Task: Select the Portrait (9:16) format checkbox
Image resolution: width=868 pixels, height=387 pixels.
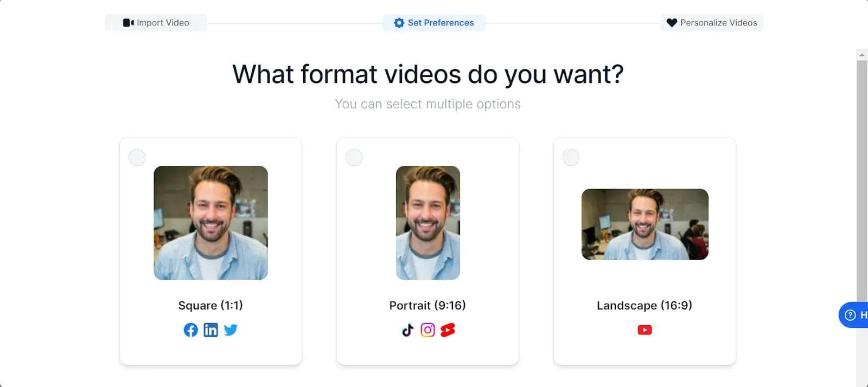Action: [x=354, y=157]
